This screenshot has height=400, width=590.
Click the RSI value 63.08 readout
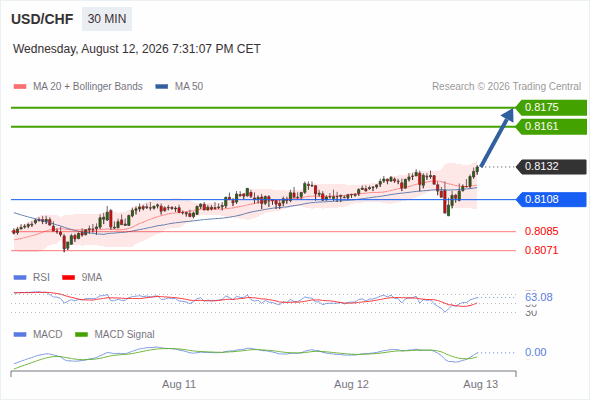539,297
